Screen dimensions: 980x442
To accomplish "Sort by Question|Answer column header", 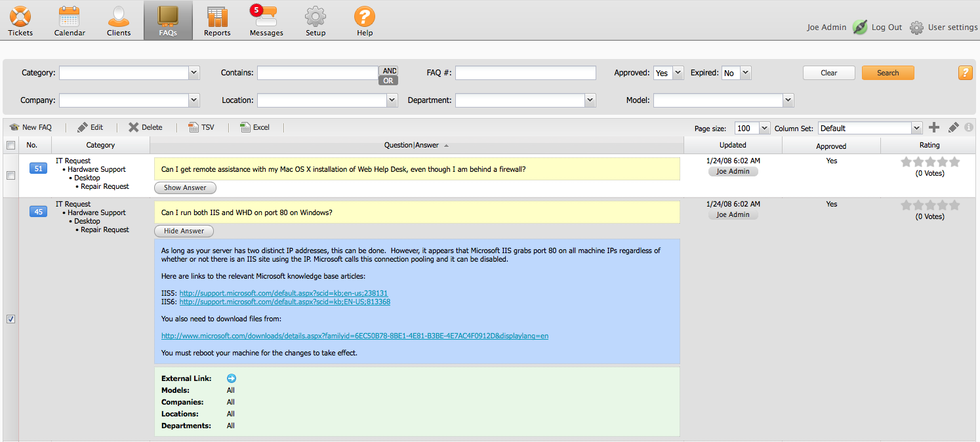I will point(417,145).
